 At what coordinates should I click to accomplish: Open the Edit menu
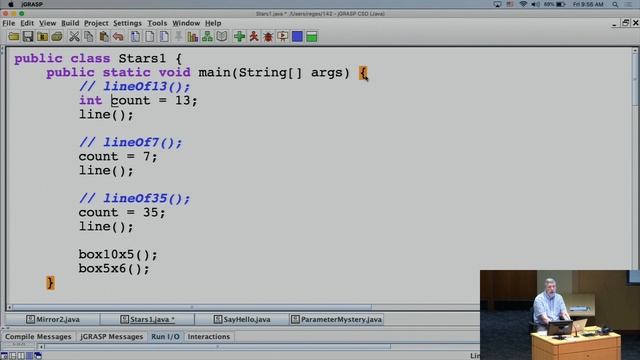click(x=27, y=23)
